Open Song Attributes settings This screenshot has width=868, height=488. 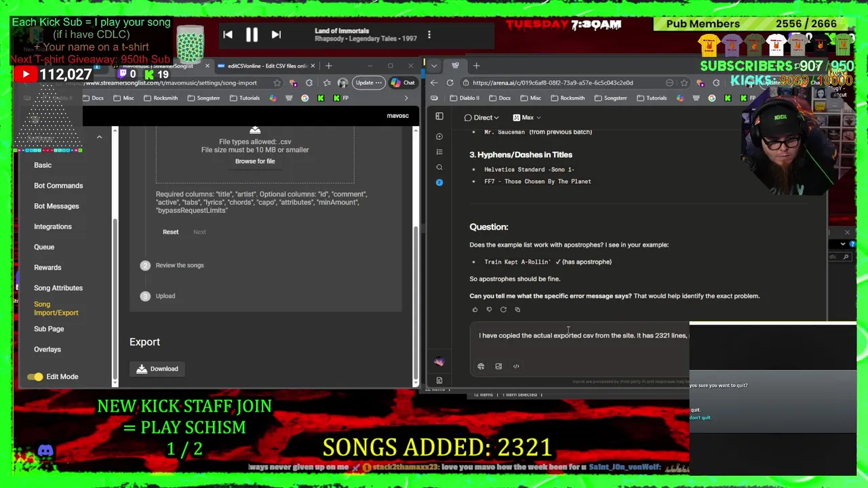point(58,288)
